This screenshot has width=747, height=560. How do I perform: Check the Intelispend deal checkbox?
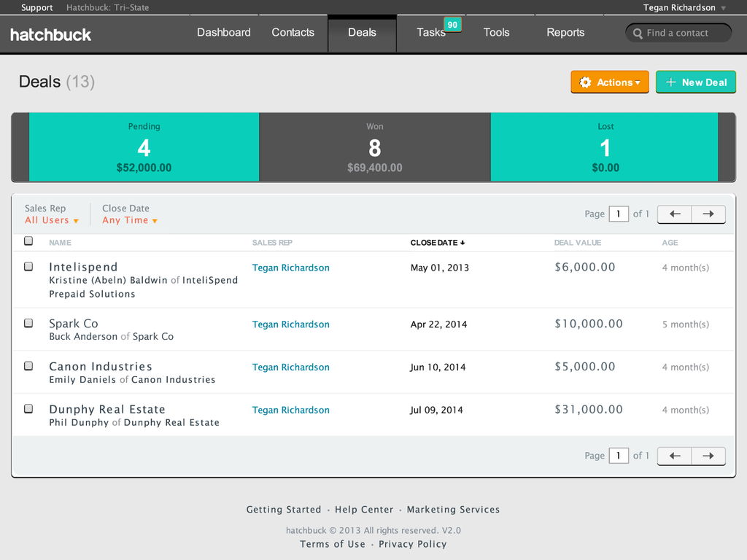coord(28,266)
